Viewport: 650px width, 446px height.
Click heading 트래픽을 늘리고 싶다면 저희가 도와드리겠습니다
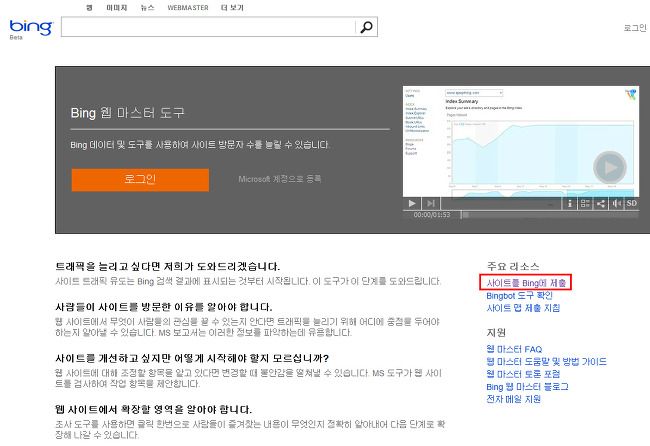click(x=167, y=266)
